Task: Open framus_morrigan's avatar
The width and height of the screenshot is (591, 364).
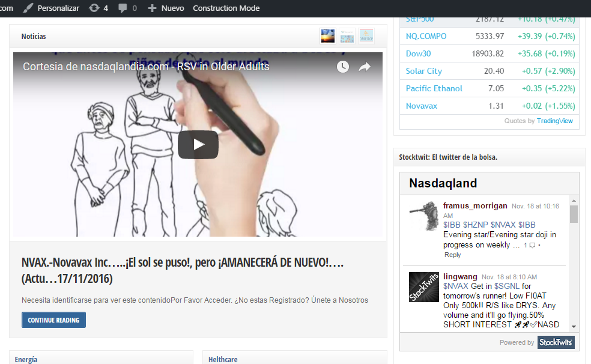Action: [424, 216]
